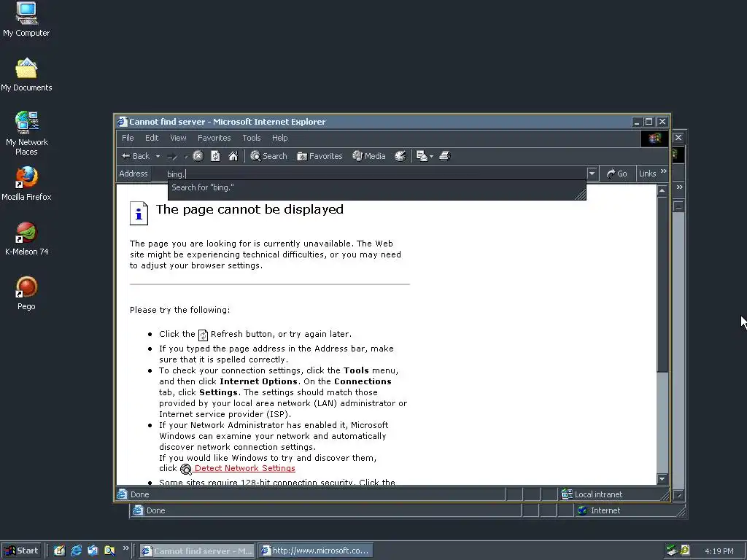Click the Print toolbar icon
Image resolution: width=747 pixels, height=560 pixels.
[x=445, y=156]
